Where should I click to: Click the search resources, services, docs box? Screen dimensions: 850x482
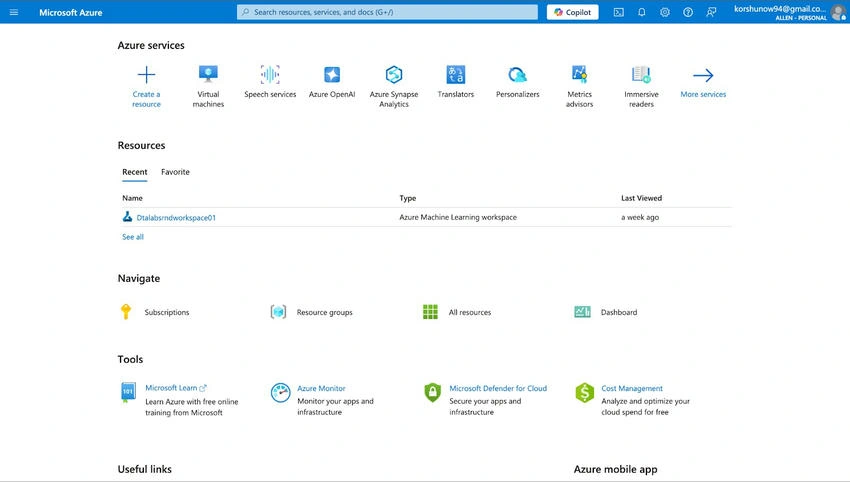click(387, 12)
